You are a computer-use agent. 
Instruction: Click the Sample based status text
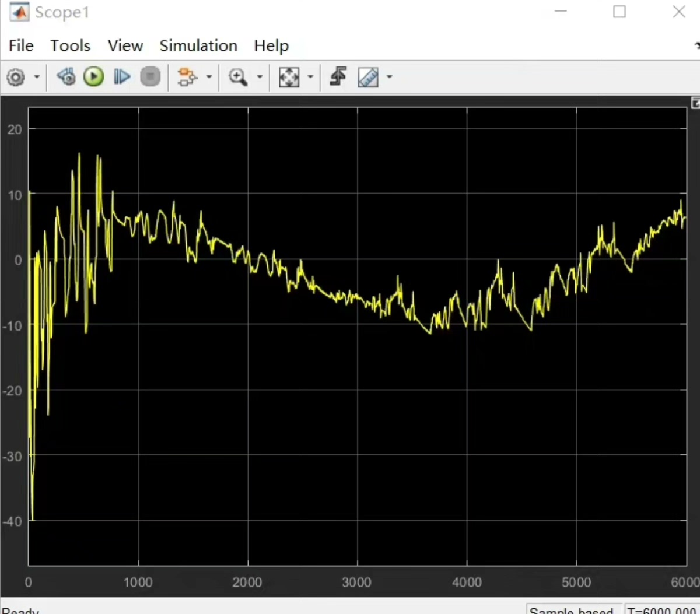(571, 610)
